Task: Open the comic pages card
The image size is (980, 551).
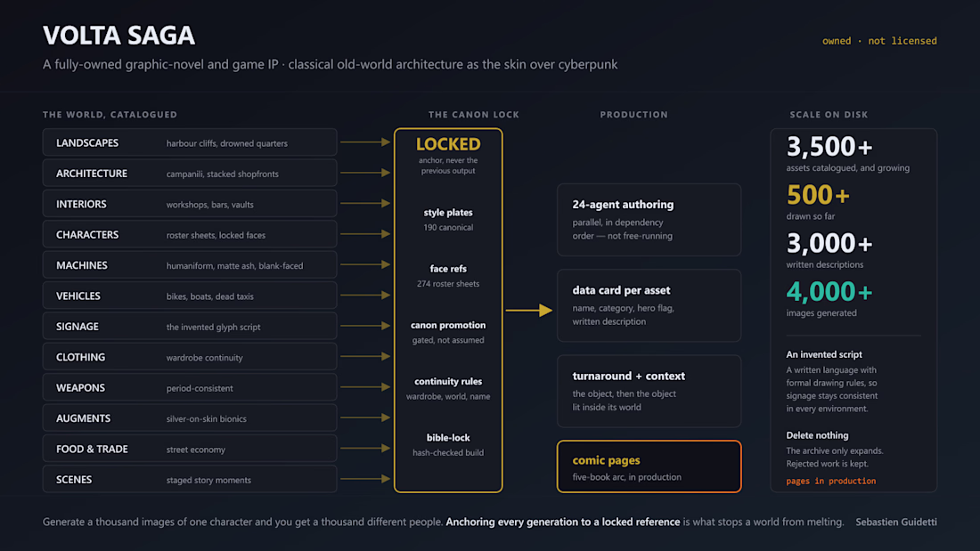Action: click(x=649, y=466)
